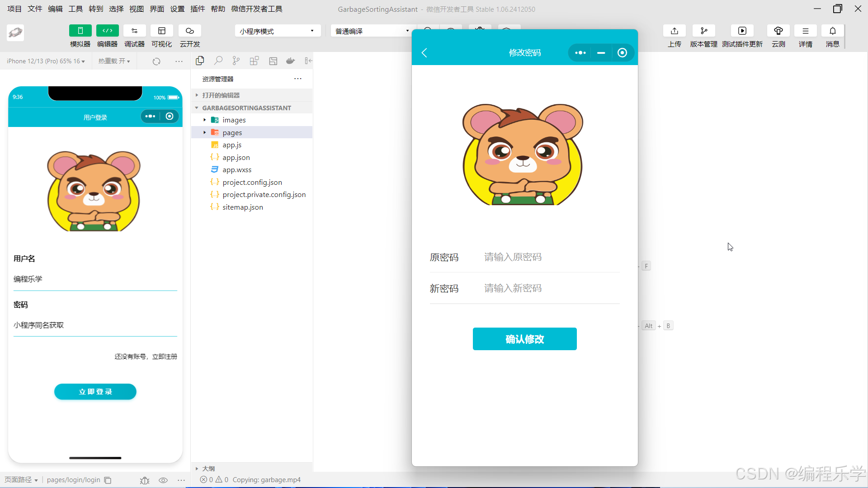Click the 确认修改 button
This screenshot has height=488, width=868.
[x=524, y=339]
